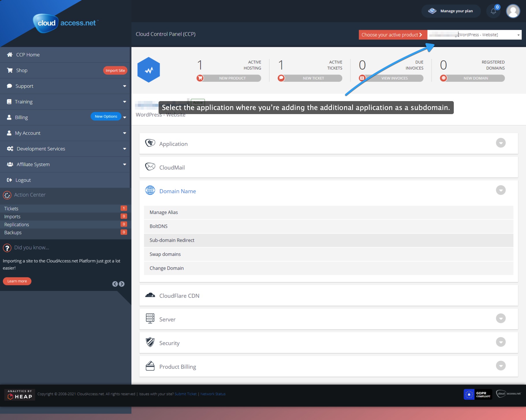Open Tickets in Action Center

coord(66,209)
